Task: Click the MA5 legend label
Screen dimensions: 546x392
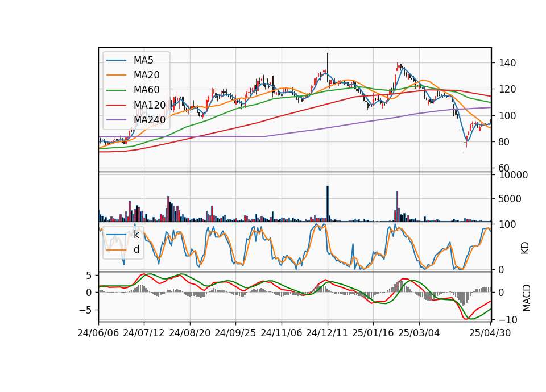Action: [x=143, y=60]
